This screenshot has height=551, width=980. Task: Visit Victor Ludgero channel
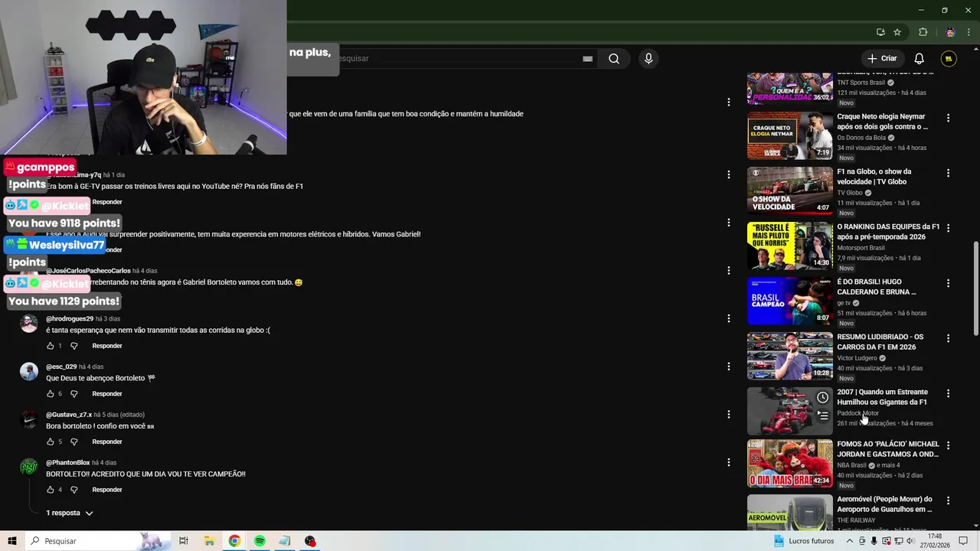pyautogui.click(x=857, y=358)
